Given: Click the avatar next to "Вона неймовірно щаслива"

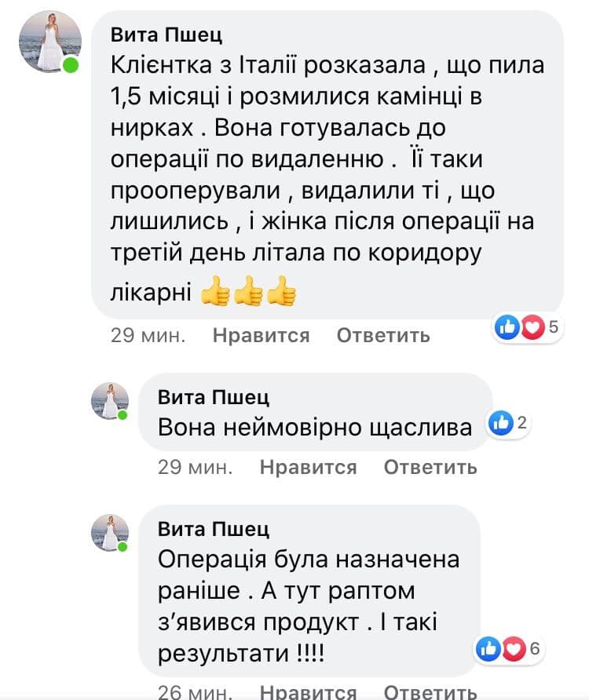Looking at the screenshot, I should coord(110,400).
